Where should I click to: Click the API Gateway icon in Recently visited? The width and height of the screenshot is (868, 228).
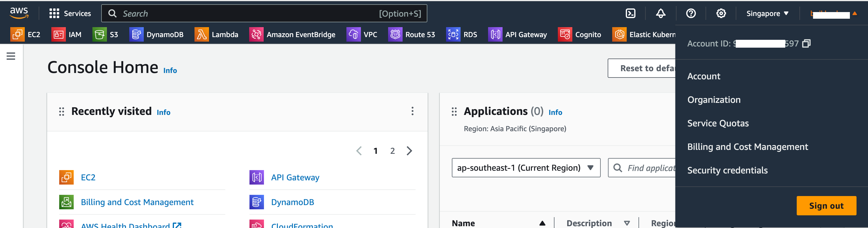(256, 177)
